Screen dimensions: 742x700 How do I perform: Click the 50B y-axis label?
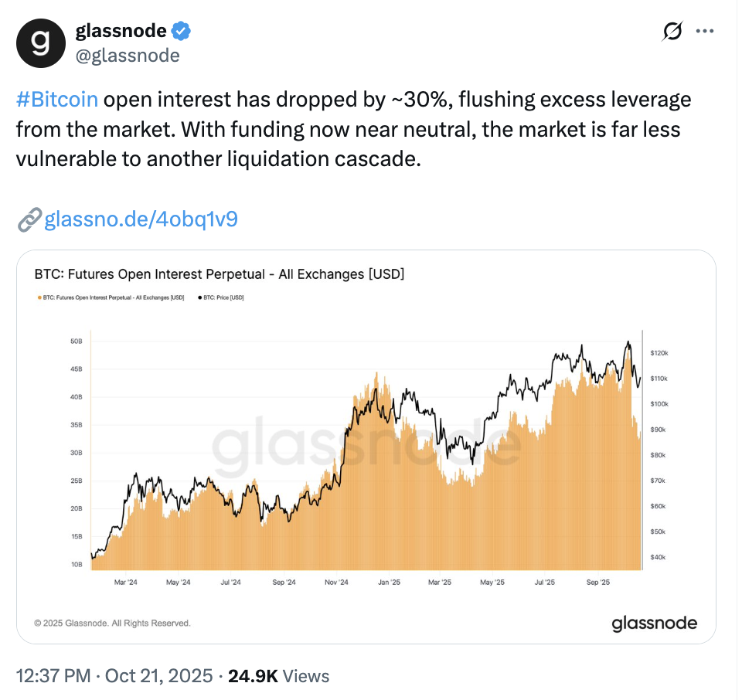76,341
